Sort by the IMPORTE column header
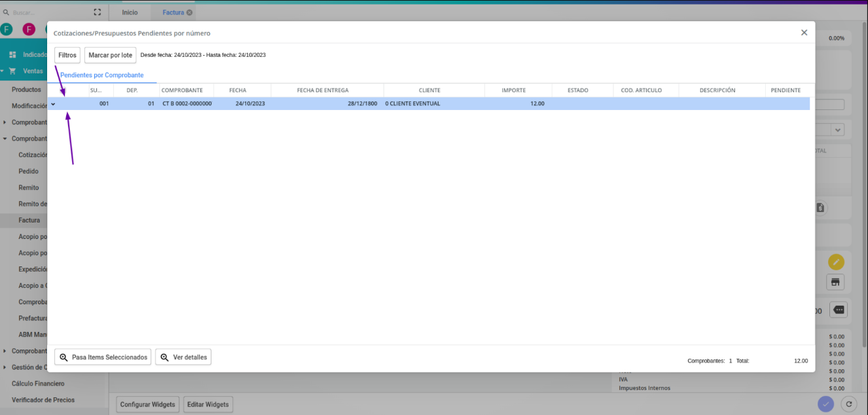 click(x=513, y=90)
